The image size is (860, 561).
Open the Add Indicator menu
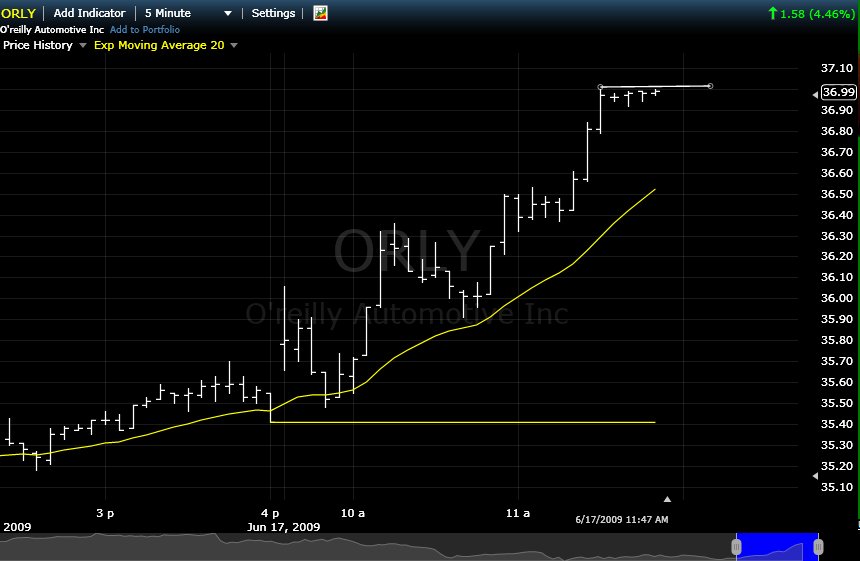click(89, 13)
